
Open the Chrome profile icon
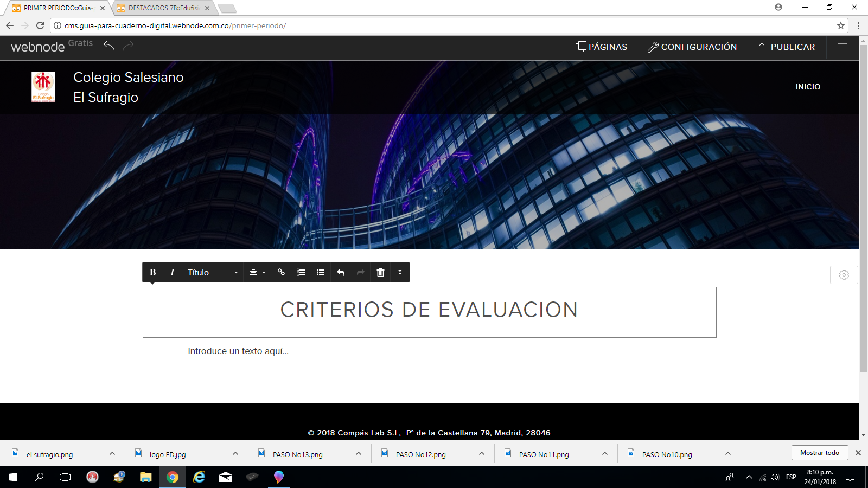[x=778, y=7]
